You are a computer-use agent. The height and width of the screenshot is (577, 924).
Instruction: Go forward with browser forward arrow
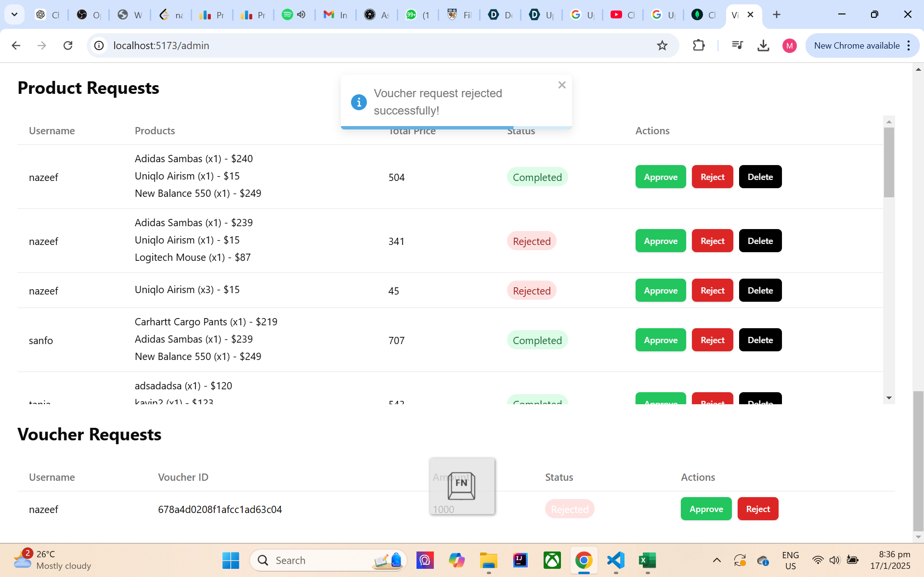coord(42,46)
